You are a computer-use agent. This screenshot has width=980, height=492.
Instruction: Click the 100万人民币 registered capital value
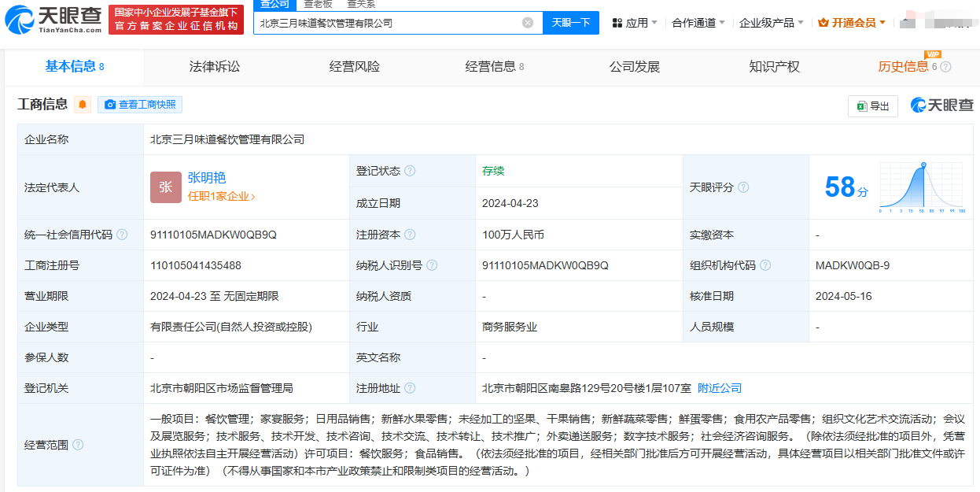(x=513, y=235)
